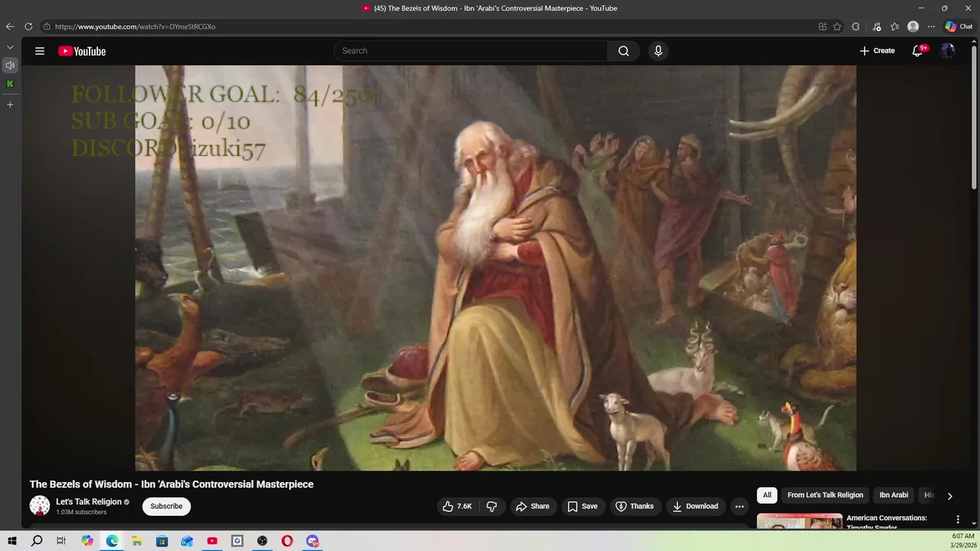Go to YouTube home via logo
Viewport: 980px width, 551px height.
[x=82, y=51]
